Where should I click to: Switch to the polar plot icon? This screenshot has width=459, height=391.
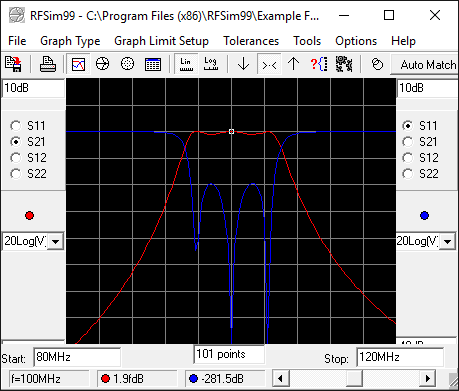click(x=127, y=64)
